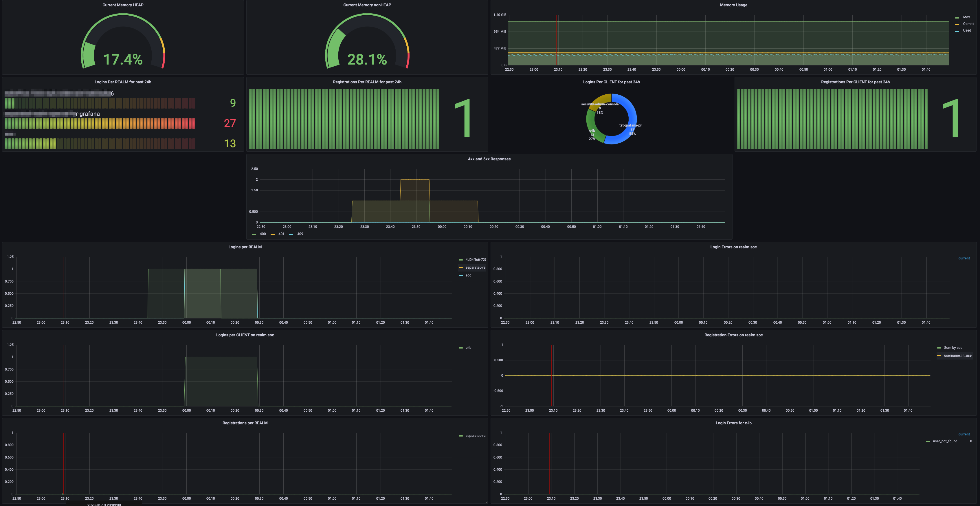Screen dimensions: 980x506
Task: Click the blue swatch beside soc legend
Action: (x=461, y=276)
